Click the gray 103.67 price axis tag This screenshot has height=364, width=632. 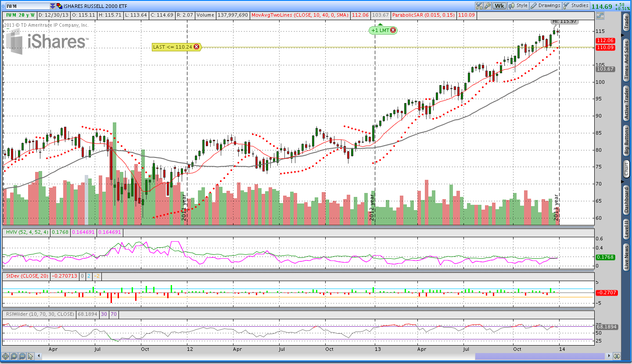click(605, 69)
